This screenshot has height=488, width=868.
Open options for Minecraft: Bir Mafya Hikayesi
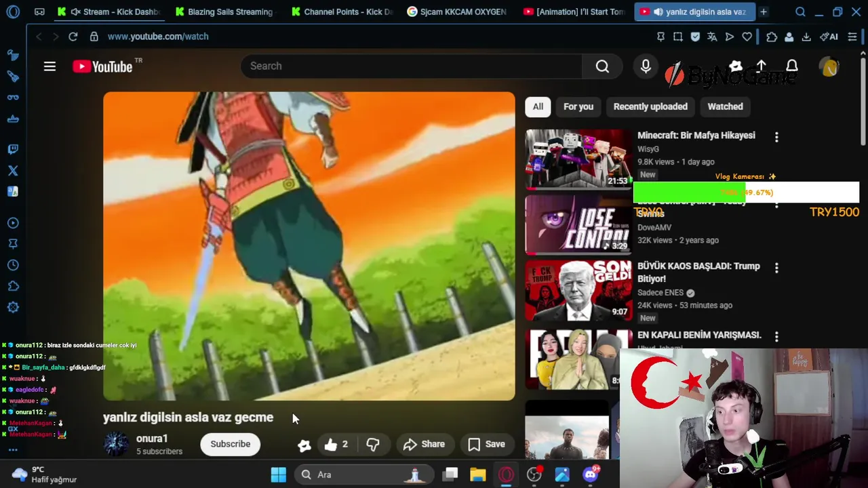tap(776, 138)
